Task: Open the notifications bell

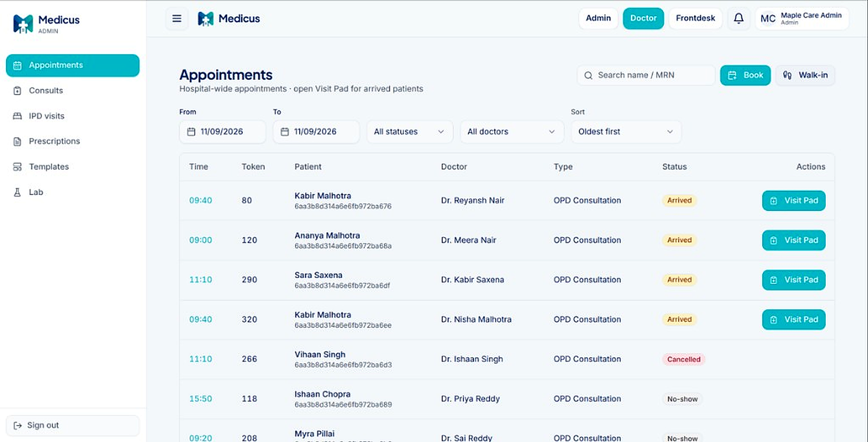Action: (x=739, y=18)
